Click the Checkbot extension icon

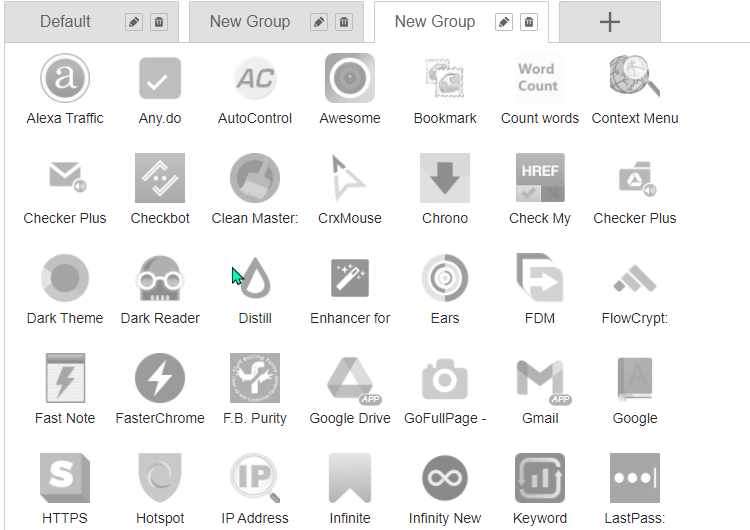160,178
